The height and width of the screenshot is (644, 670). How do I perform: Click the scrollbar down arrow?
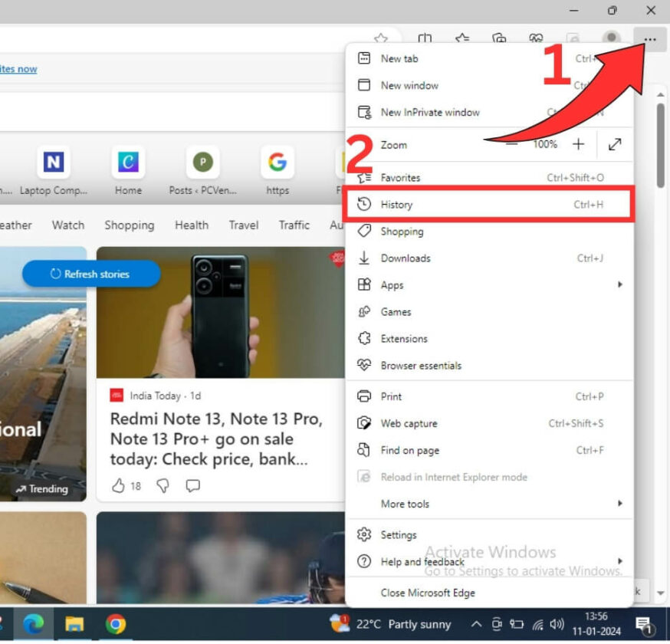[661, 593]
